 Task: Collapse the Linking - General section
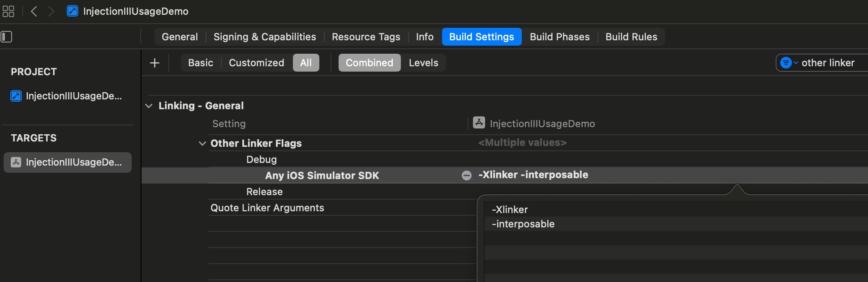pyautogui.click(x=149, y=106)
